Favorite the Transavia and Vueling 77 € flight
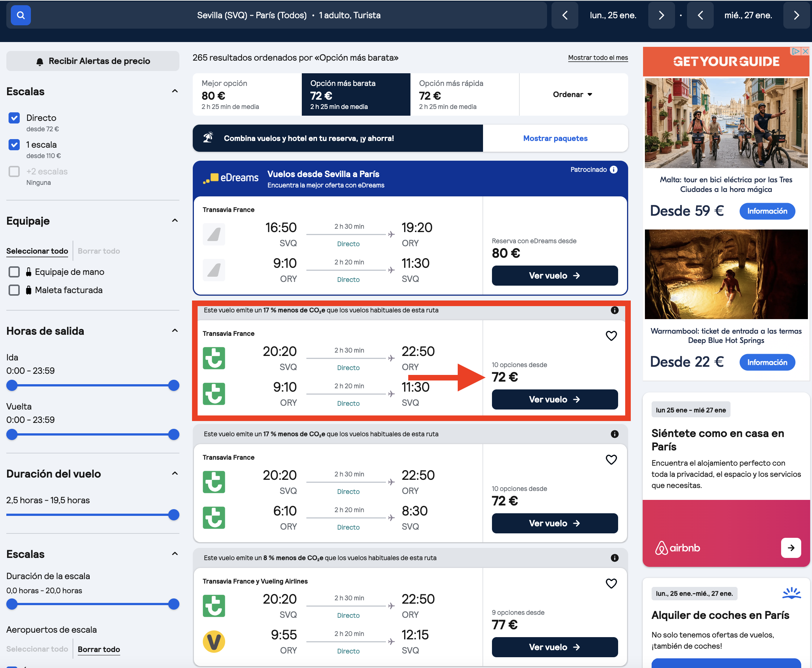 point(611,584)
